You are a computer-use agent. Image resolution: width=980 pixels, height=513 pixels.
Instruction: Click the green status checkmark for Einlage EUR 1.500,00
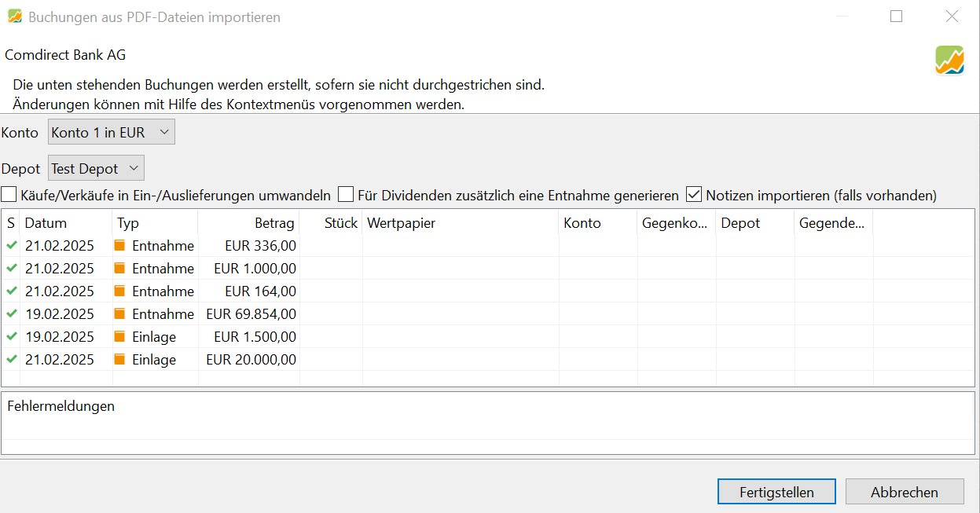(x=11, y=336)
